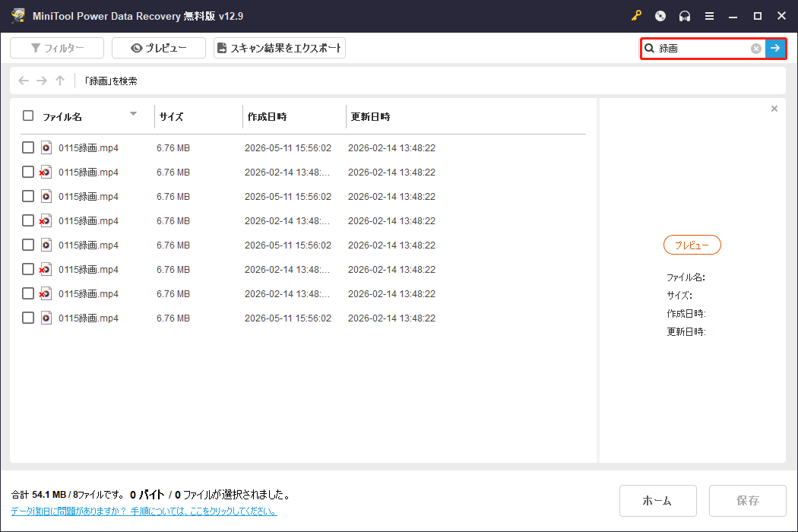Click the フィルター button
Image resolution: width=798 pixels, height=532 pixels.
57,48
